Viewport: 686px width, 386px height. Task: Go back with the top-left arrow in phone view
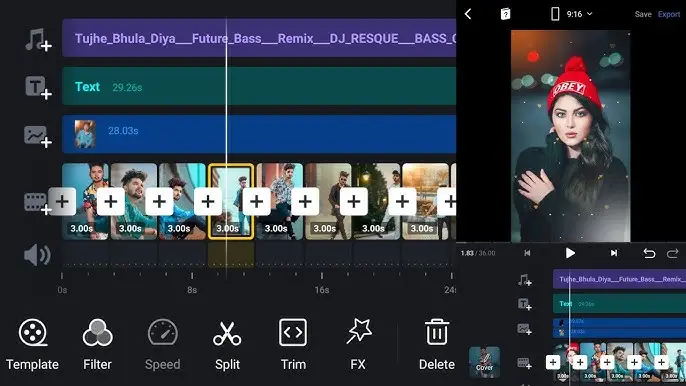pos(468,14)
